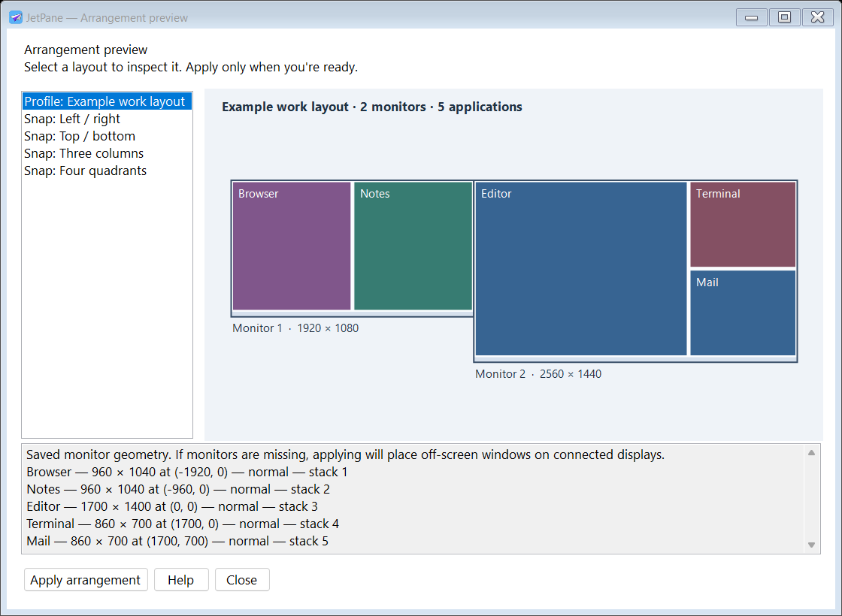The height and width of the screenshot is (616, 842).
Task: Click the Browser geometry line in details
Action: coord(187,472)
